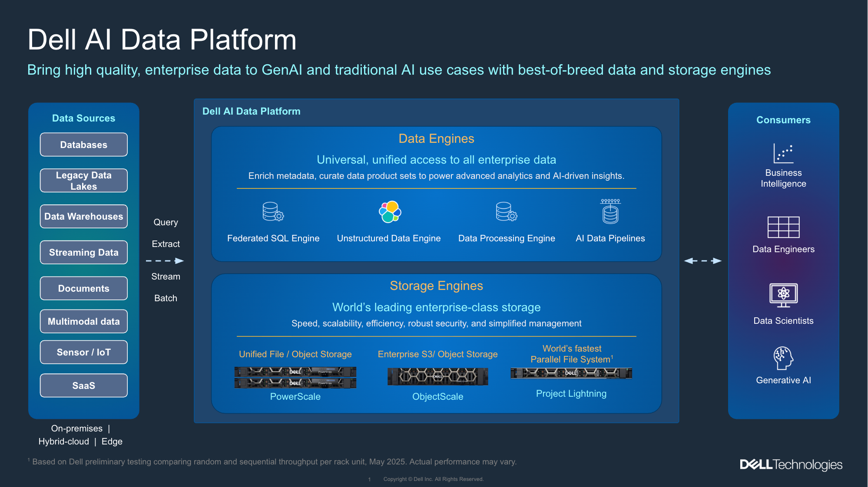Click the 'Generative AI' label
Image resolution: width=868 pixels, height=487 pixels.
tap(783, 380)
